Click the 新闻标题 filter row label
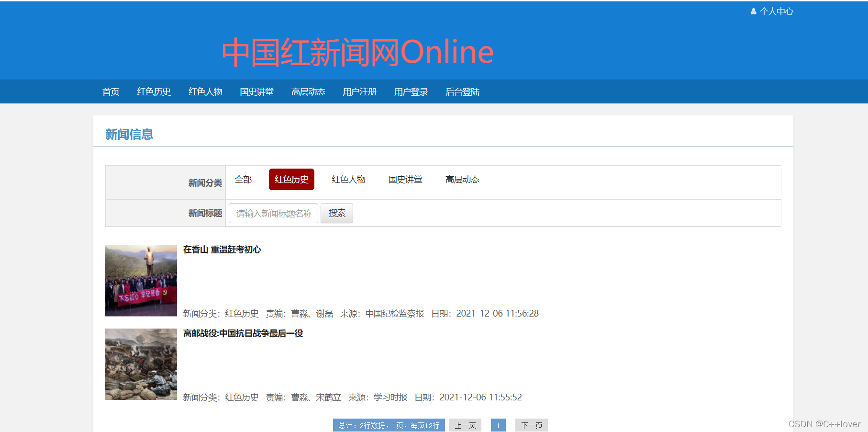 (205, 213)
